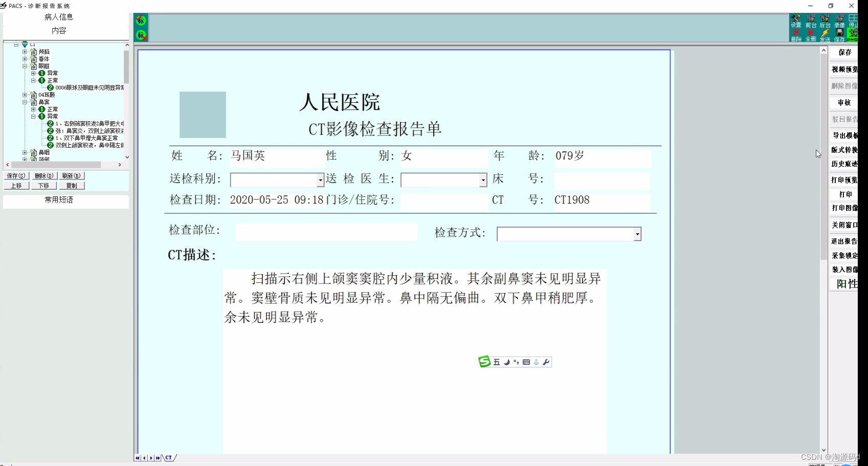Click the 检查部位 input field
868x466 pixels.
pyautogui.click(x=326, y=232)
